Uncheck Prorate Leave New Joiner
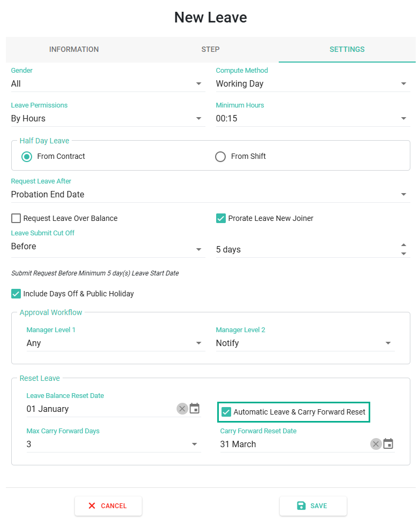 click(221, 218)
